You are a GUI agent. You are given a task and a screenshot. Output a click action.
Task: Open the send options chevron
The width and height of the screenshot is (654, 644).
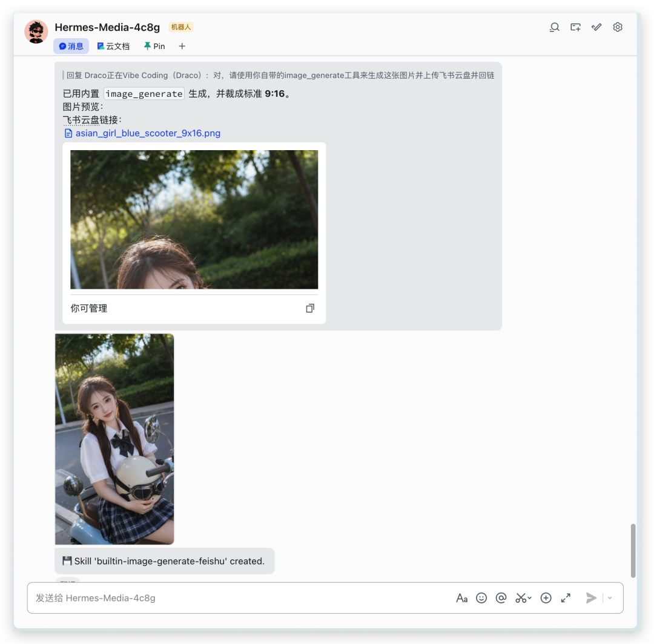[x=609, y=598]
